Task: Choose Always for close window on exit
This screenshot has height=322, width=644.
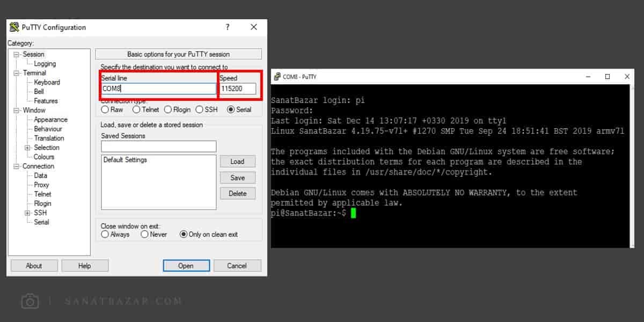Action: pyautogui.click(x=115, y=235)
